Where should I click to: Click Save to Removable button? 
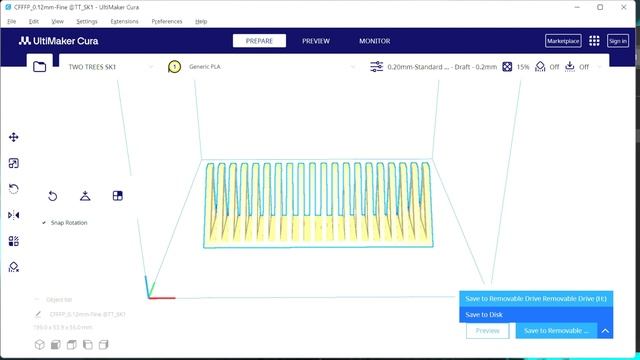557,331
